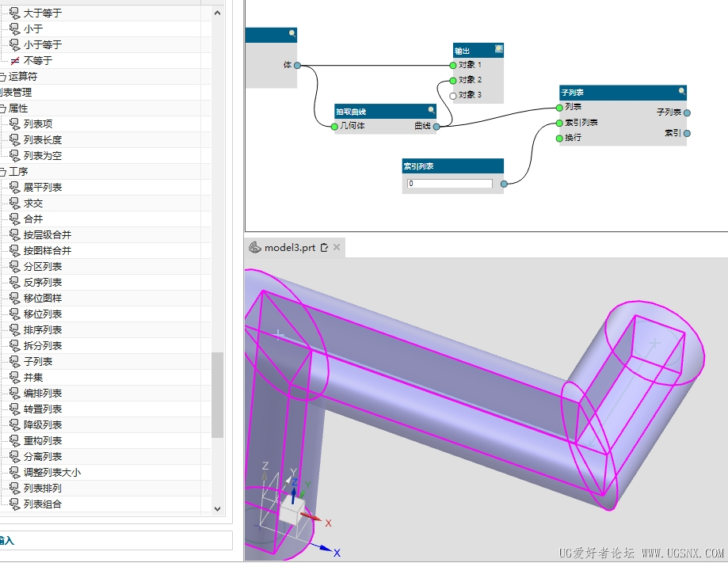Select the 移位图样 node entry

point(43,298)
